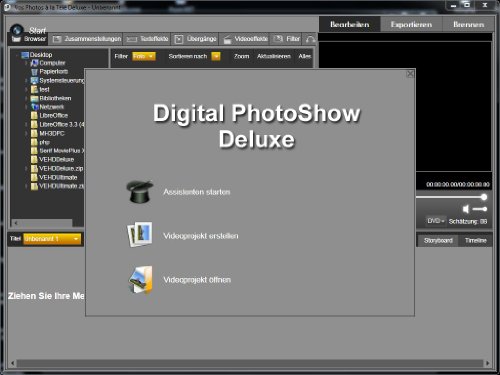
Task: Click the Zoom button
Action: 241,56
